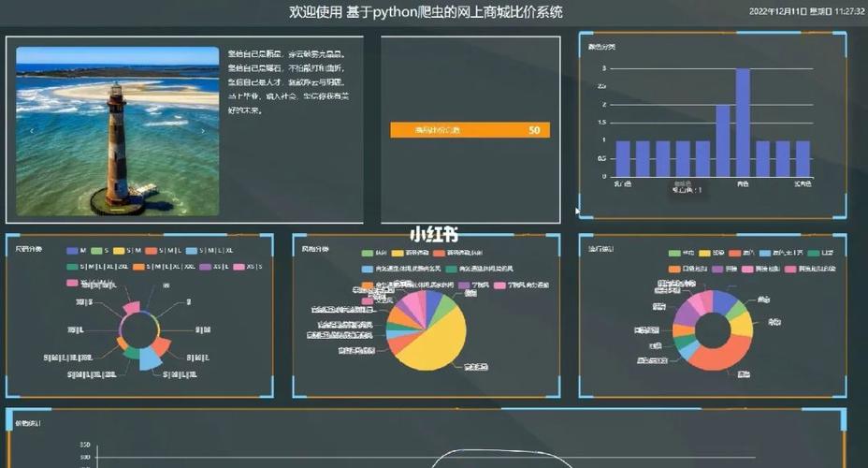
Task: Toggle the red legend swatch of the style pie
Action: 439,253
